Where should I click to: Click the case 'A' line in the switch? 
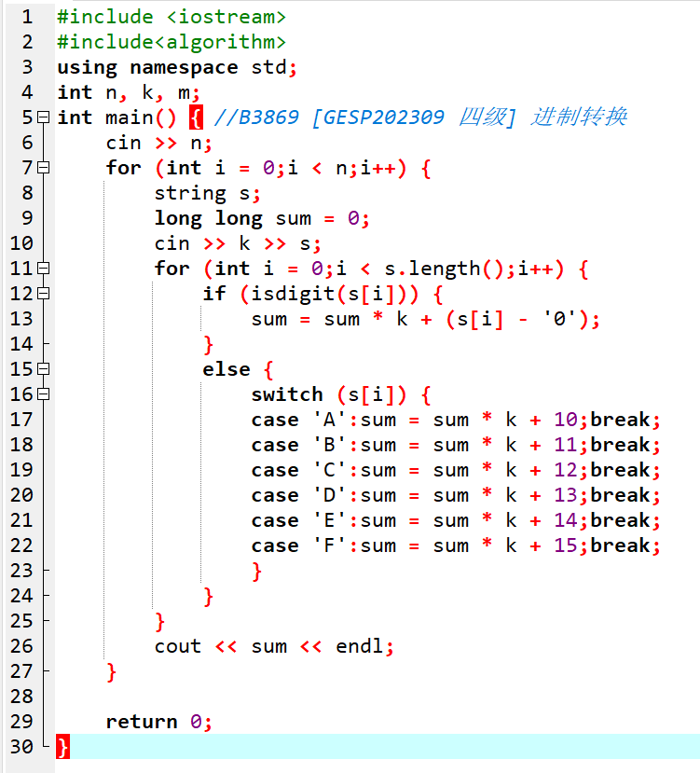[x=455, y=420]
